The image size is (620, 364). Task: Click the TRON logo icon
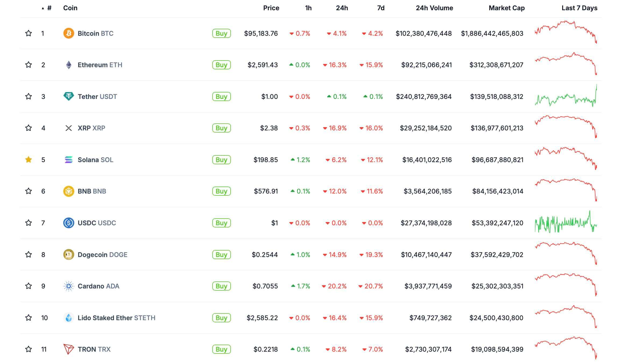pyautogui.click(x=68, y=349)
